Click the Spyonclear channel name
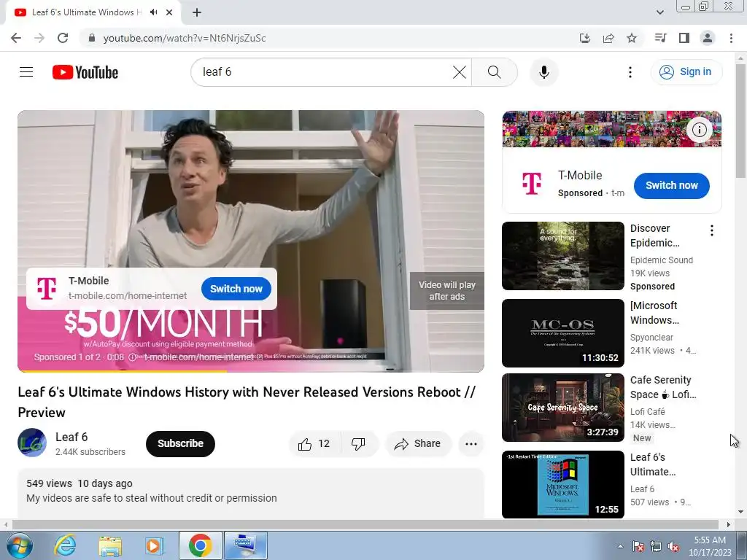This screenshot has width=747, height=560. coord(651,337)
